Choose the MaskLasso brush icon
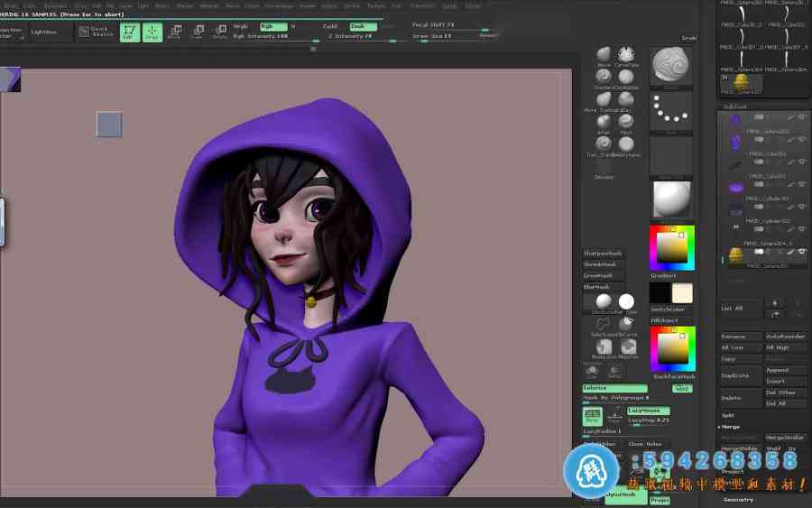Viewport: 812px width, 508px height. tap(604, 346)
